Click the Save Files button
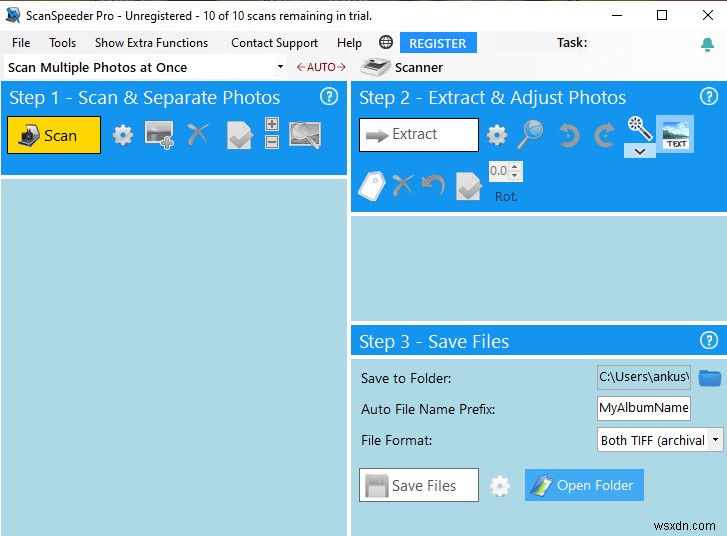Viewport: 727px width, 536px height. pos(419,485)
